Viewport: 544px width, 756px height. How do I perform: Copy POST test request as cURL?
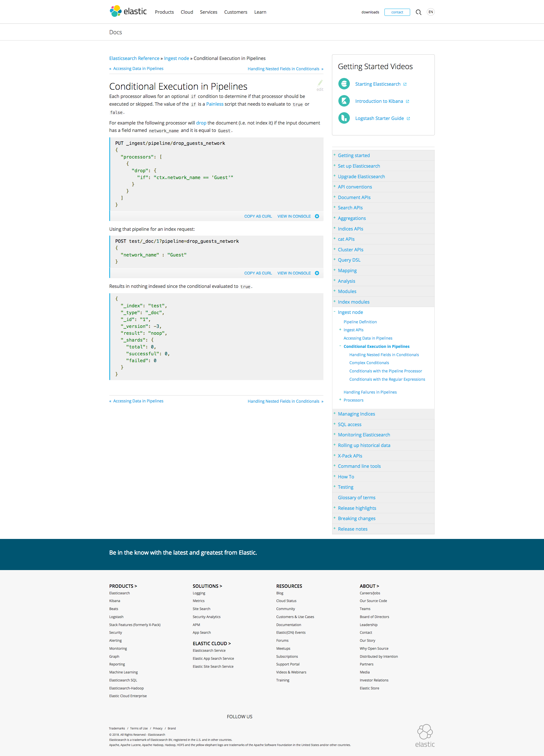pyautogui.click(x=258, y=273)
